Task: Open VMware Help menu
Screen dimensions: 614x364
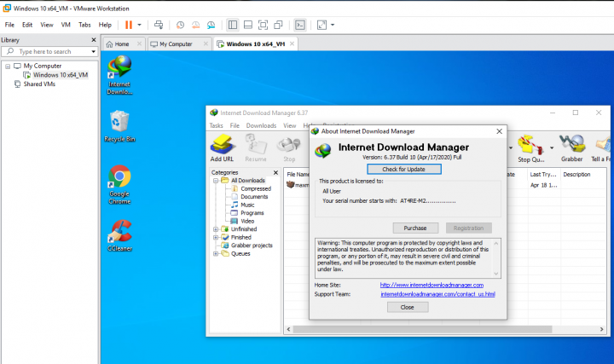Action: click(x=105, y=25)
